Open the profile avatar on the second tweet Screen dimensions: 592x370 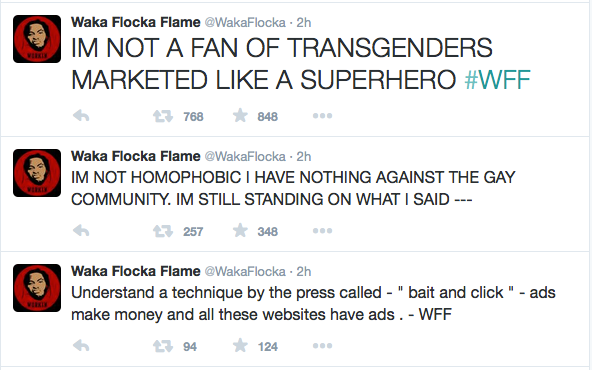point(37,173)
